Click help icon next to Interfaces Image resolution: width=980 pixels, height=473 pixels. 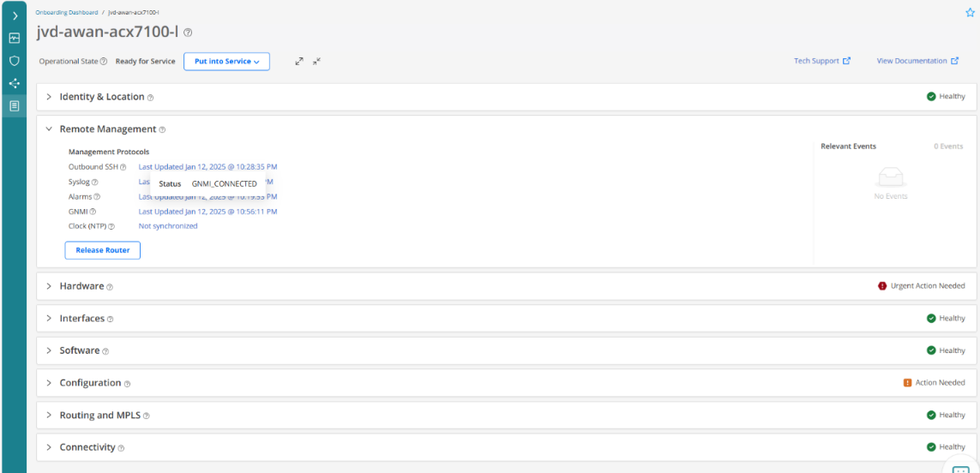click(110, 320)
